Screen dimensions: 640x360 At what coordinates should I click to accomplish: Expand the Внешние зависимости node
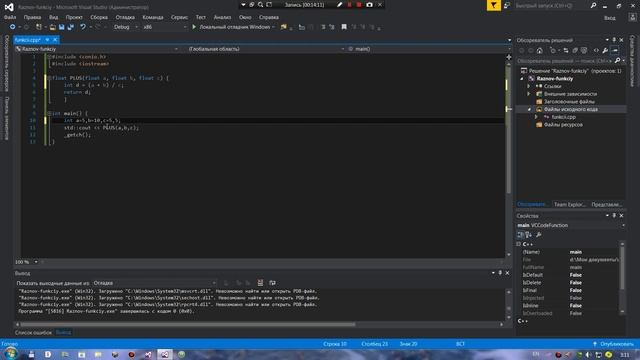click(529, 94)
